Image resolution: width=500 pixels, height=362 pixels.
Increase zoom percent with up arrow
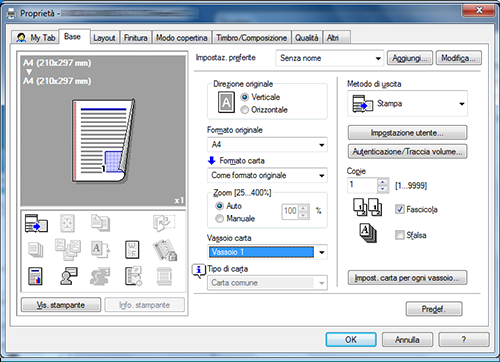point(303,208)
